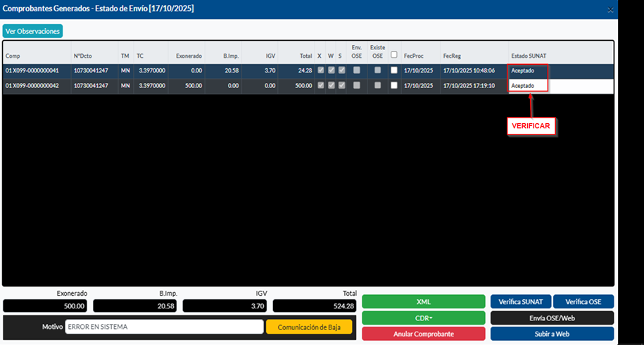Toggle Env. OSE checkbox for invoice 0000000042

click(x=357, y=85)
